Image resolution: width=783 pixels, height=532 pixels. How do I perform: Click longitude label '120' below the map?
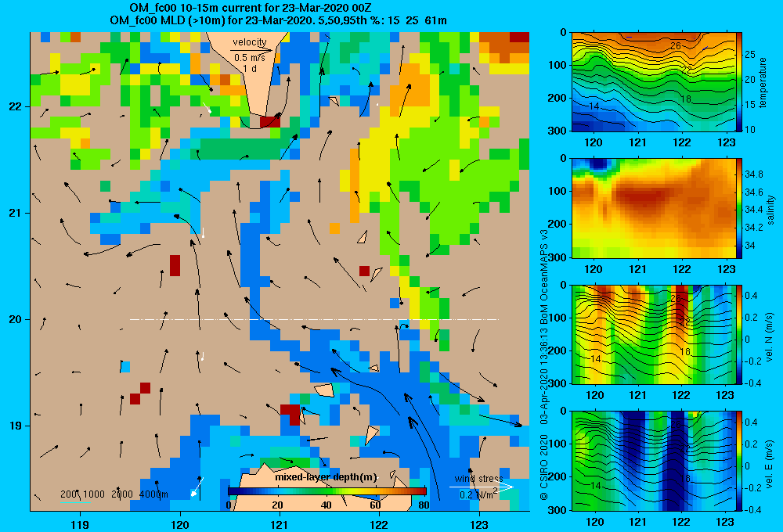tap(180, 524)
